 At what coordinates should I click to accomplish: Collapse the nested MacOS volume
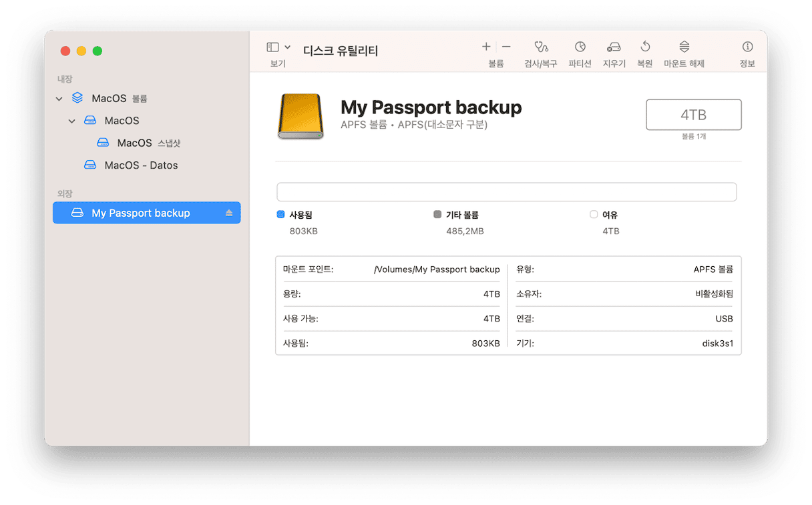[x=72, y=121]
